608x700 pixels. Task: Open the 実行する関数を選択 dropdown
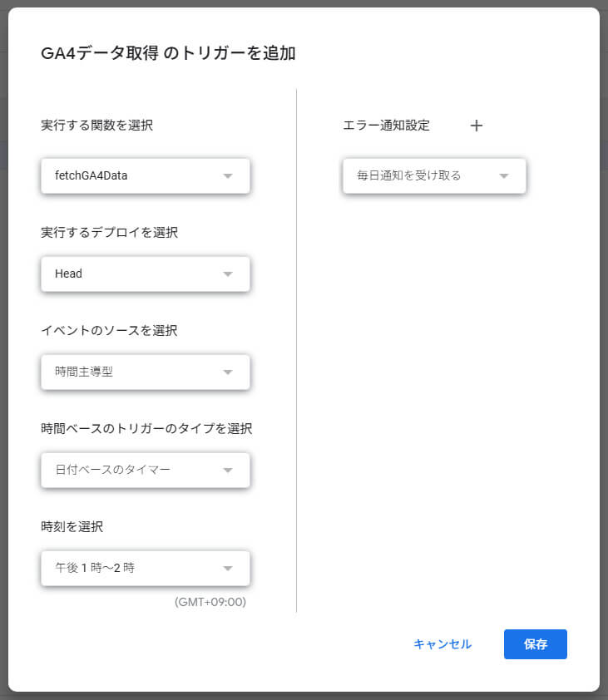click(145, 175)
